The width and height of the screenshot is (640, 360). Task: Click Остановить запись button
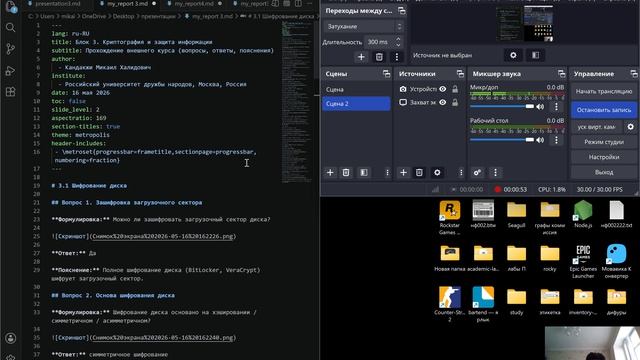604,110
